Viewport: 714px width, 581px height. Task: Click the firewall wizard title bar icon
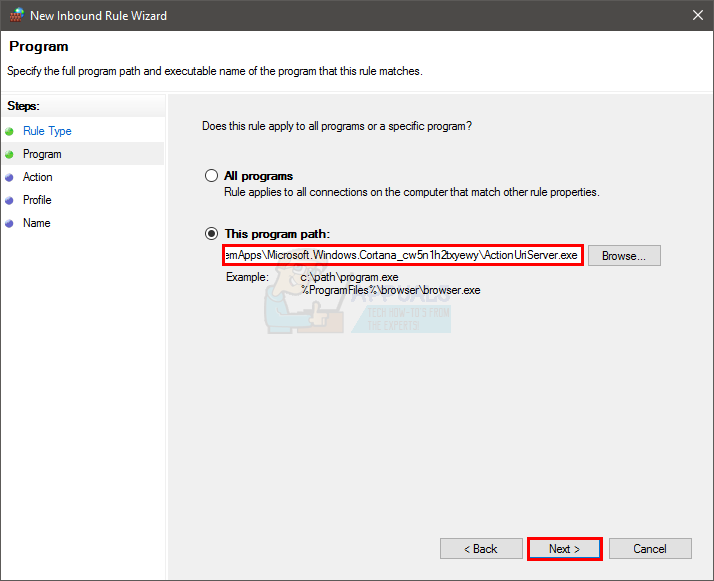(17, 15)
